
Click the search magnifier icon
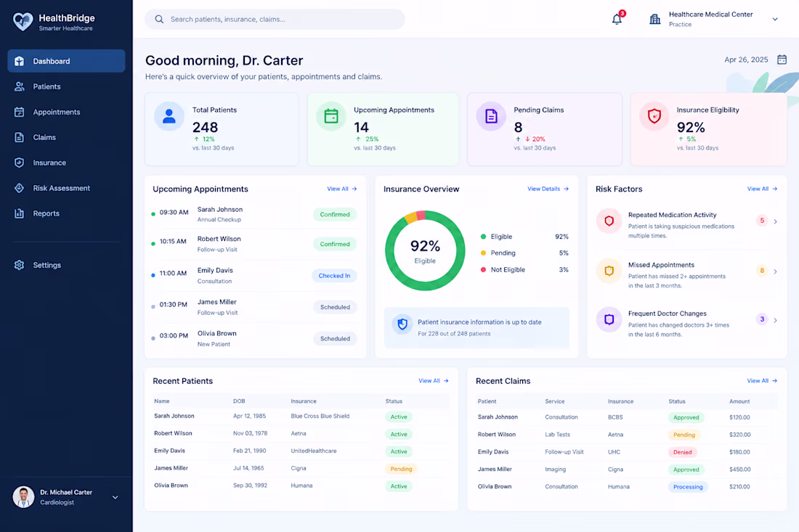coord(159,20)
